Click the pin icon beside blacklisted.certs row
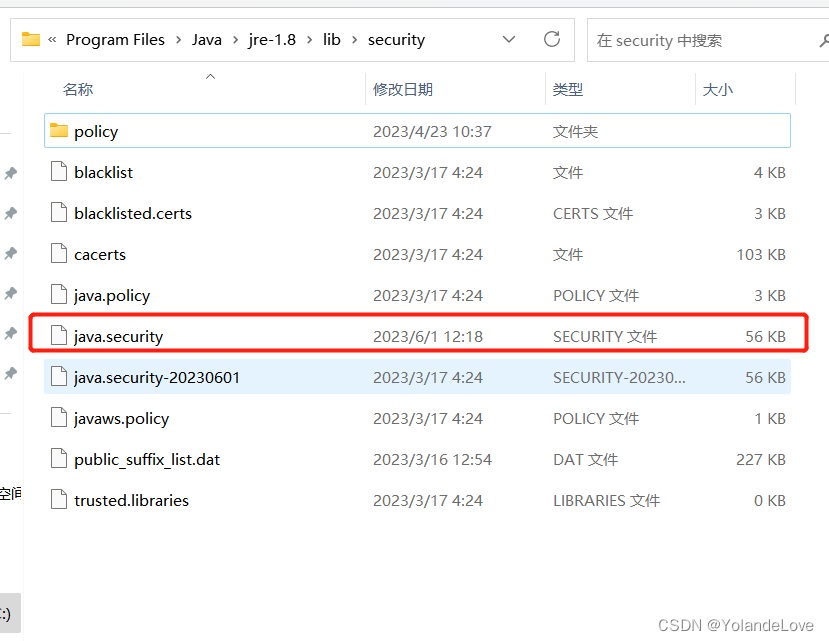Screen dimensions: 829x641 pyautogui.click(x=11, y=213)
